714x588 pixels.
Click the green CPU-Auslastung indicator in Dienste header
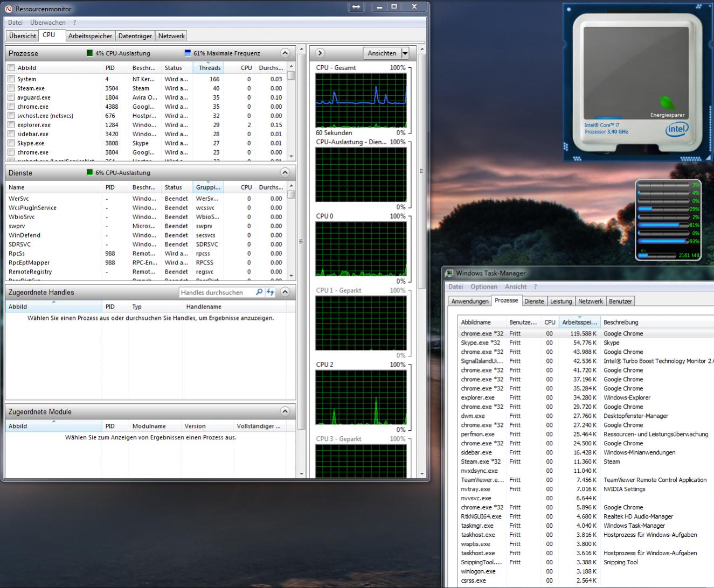[x=89, y=173]
